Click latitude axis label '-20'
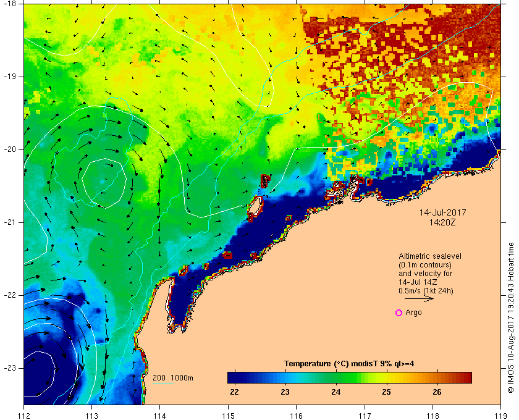The width and height of the screenshot is (519, 420). tap(9, 149)
